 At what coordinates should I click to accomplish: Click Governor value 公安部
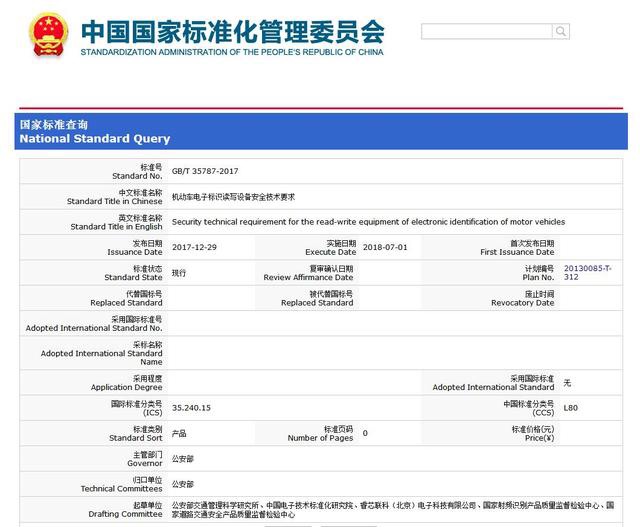[182, 459]
